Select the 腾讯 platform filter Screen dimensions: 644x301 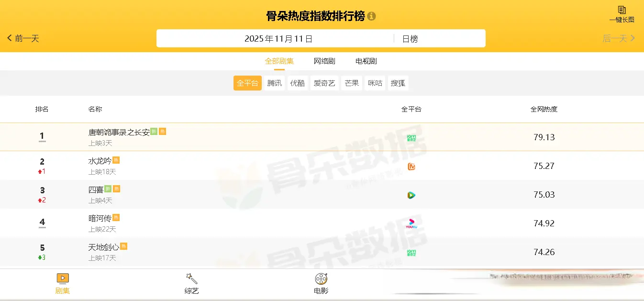point(274,83)
